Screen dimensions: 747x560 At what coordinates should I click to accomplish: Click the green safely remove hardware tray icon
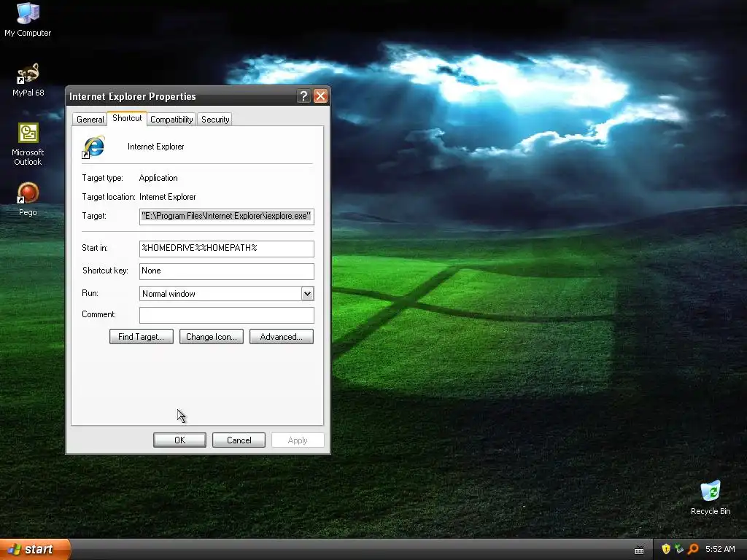point(679,549)
